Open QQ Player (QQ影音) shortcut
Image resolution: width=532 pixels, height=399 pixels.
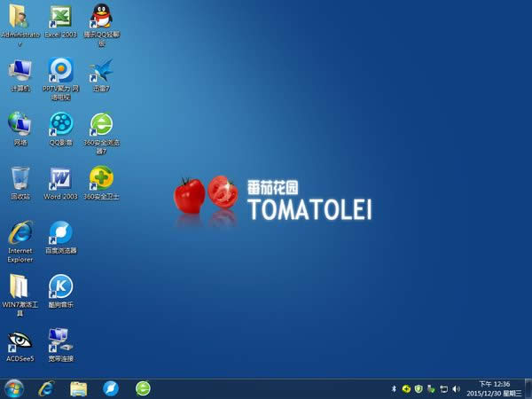[x=60, y=123]
